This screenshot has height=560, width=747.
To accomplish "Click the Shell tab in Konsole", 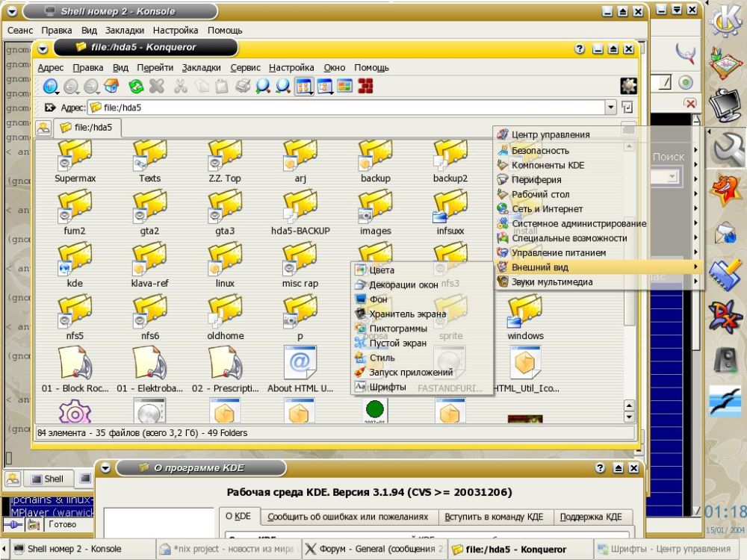I will 48,479.
